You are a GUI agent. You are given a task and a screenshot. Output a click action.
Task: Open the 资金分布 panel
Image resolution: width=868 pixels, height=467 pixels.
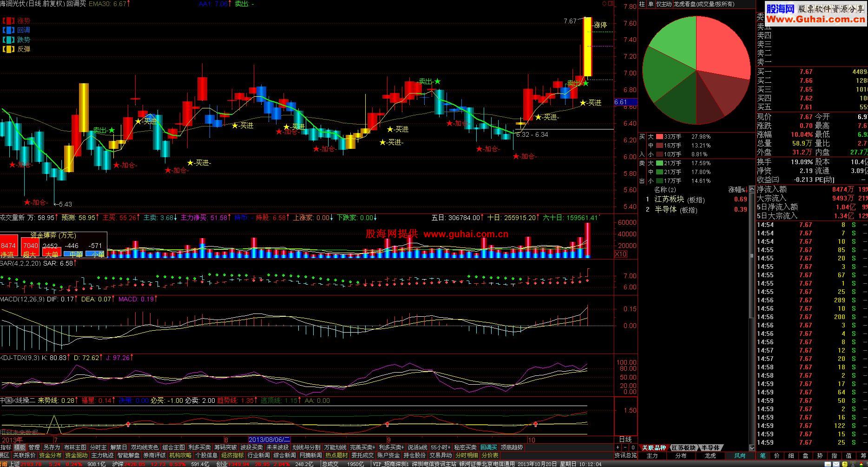[50, 455]
